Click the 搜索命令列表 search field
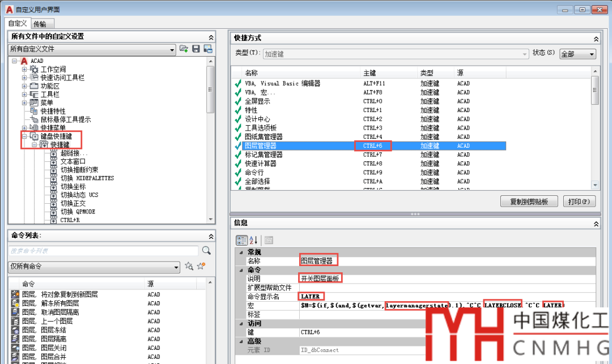 [x=103, y=251]
